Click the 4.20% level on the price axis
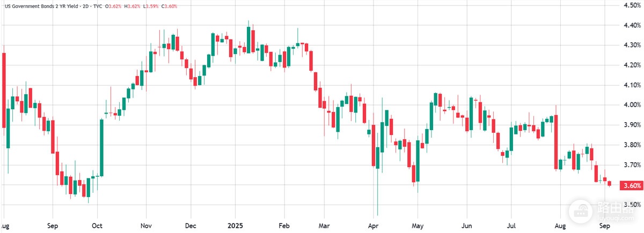Image resolution: width=644 pixels, height=233 pixels. 631,65
